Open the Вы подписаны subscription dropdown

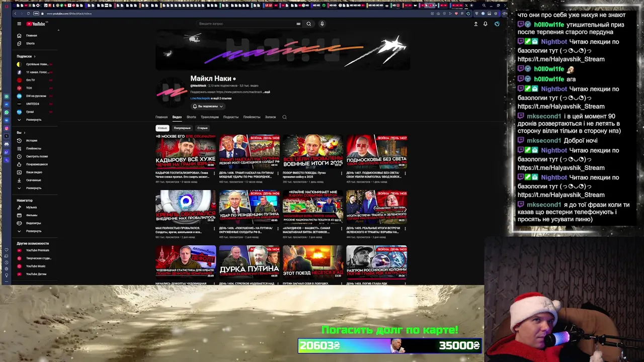[207, 107]
